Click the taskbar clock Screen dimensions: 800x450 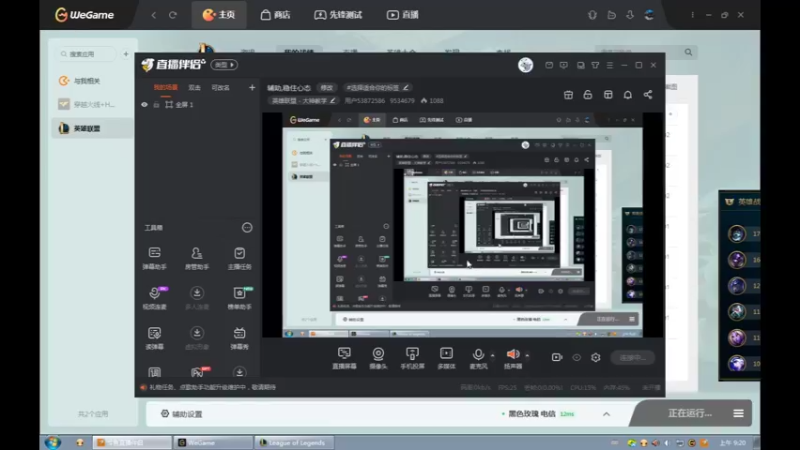(733, 443)
